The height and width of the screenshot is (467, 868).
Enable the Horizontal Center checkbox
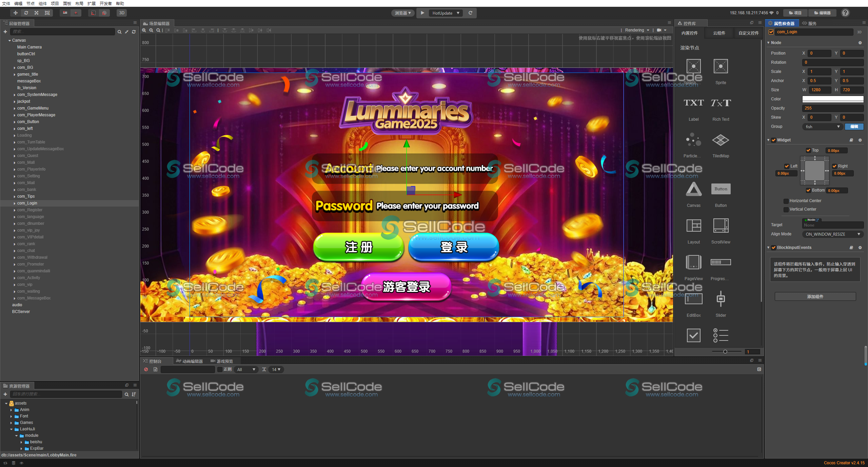[x=786, y=201]
